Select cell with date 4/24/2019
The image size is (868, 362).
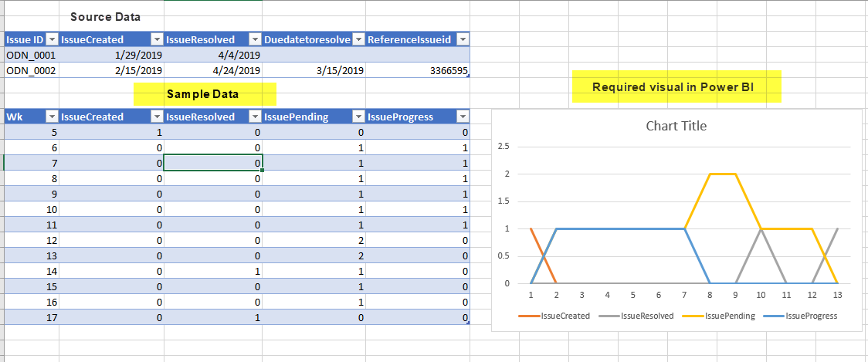(213, 70)
